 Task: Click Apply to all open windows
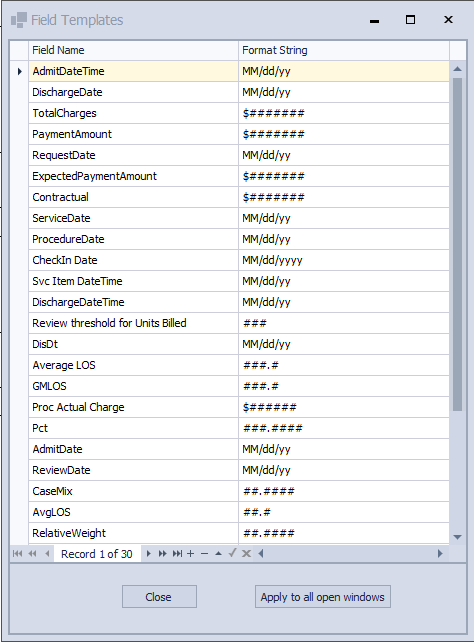(x=323, y=597)
